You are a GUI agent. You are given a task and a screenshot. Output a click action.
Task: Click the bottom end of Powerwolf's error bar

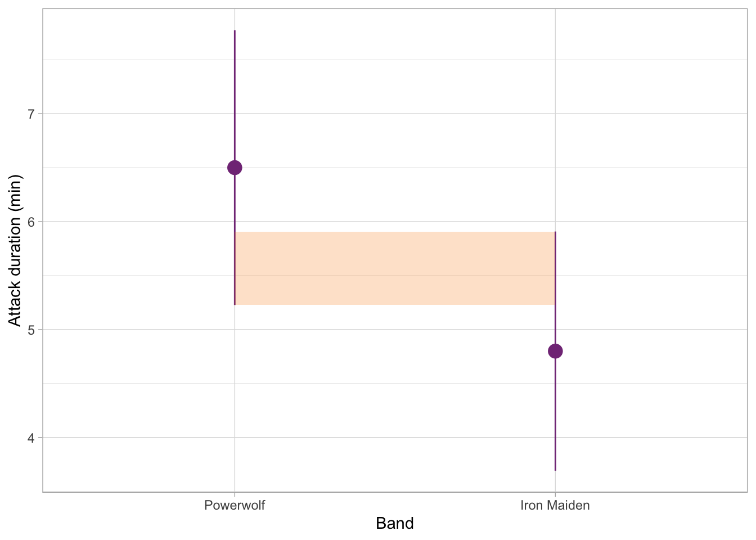point(235,304)
